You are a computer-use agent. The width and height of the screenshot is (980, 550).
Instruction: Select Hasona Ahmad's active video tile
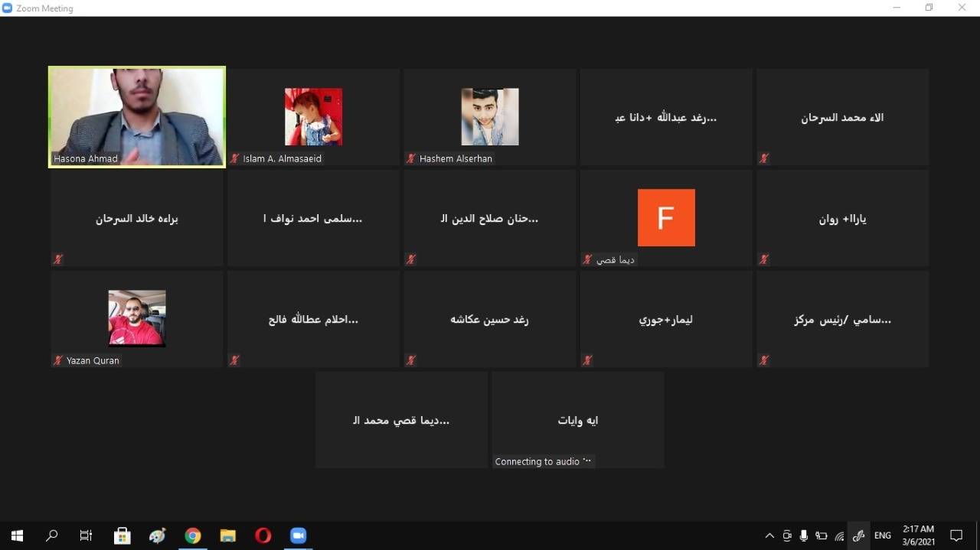coord(137,116)
